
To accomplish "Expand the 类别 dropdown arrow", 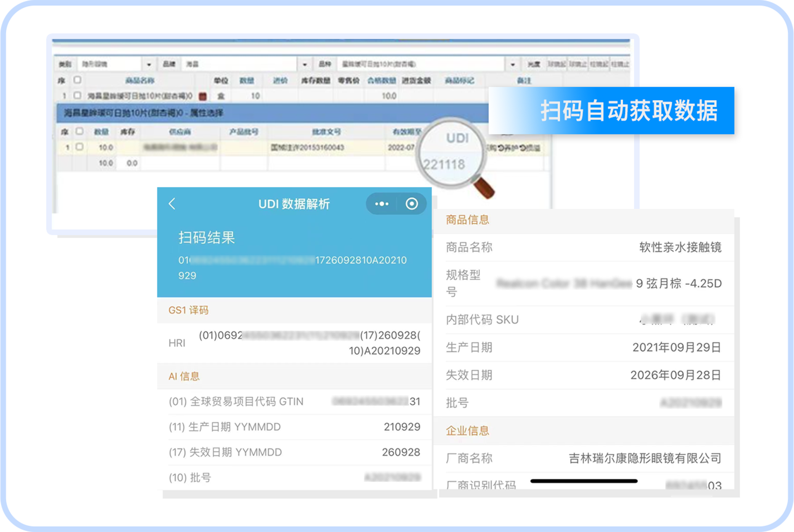I will coord(149,64).
